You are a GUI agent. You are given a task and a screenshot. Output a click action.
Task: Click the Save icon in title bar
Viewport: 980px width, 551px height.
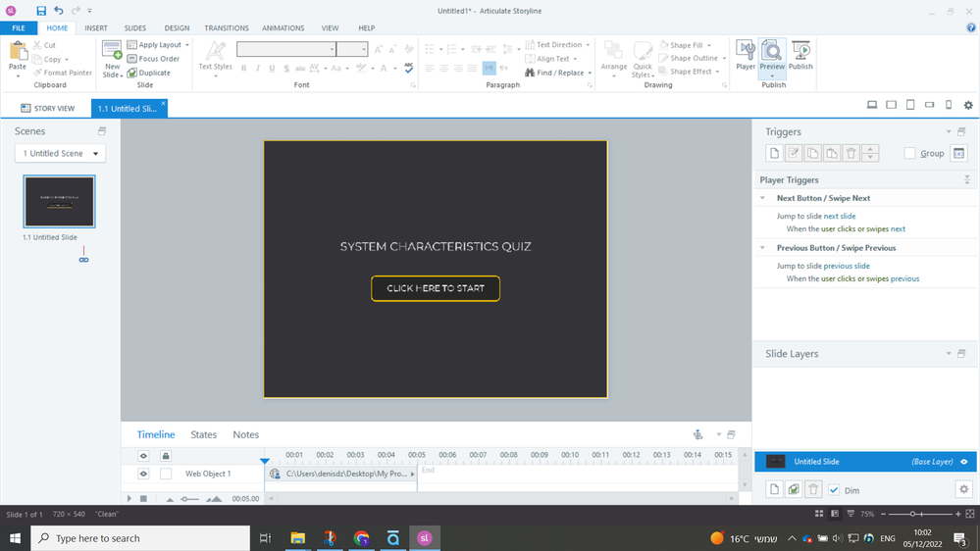coord(41,11)
